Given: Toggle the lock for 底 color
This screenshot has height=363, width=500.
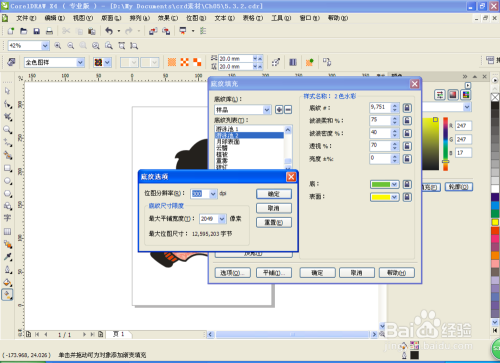Looking at the screenshot, I should click(x=407, y=184).
